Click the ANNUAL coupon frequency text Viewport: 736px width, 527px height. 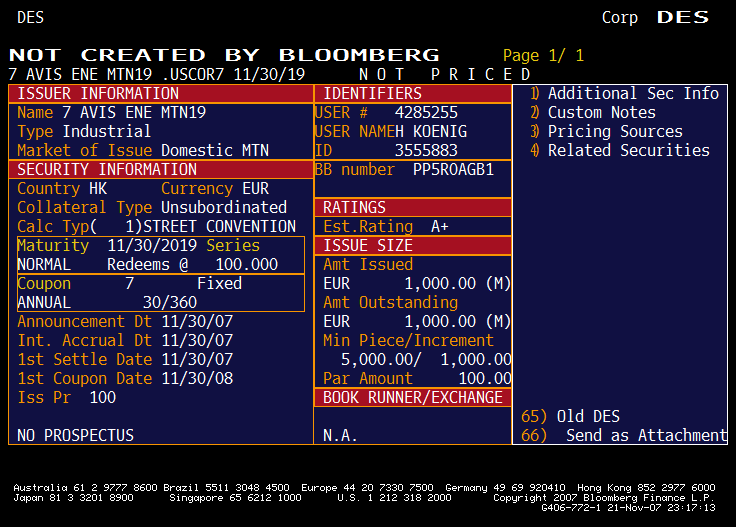pos(44,303)
